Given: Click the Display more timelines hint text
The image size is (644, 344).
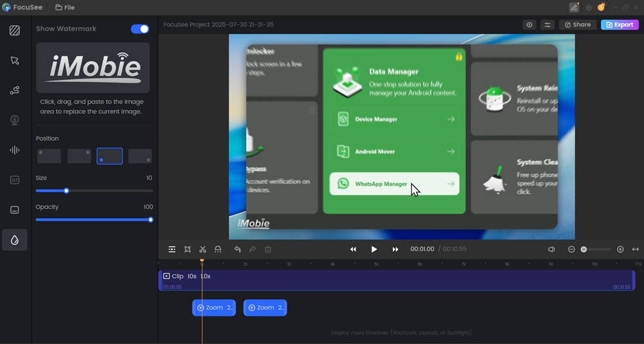Looking at the screenshot, I should click(x=401, y=332).
